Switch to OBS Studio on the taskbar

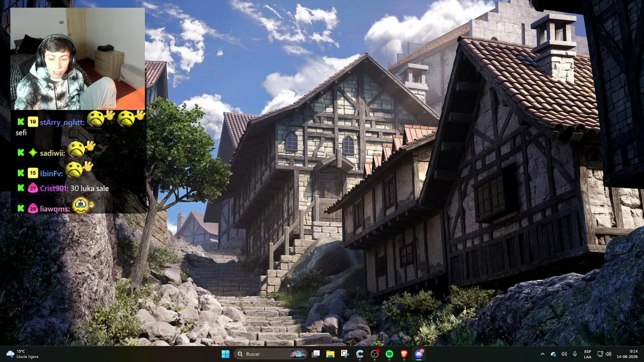pyautogui.click(x=375, y=354)
